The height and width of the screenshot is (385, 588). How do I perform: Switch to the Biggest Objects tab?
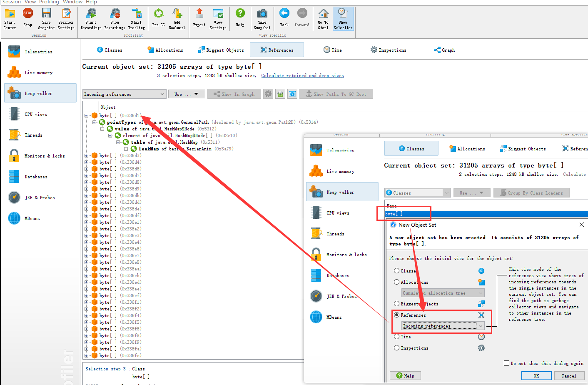(x=220, y=50)
